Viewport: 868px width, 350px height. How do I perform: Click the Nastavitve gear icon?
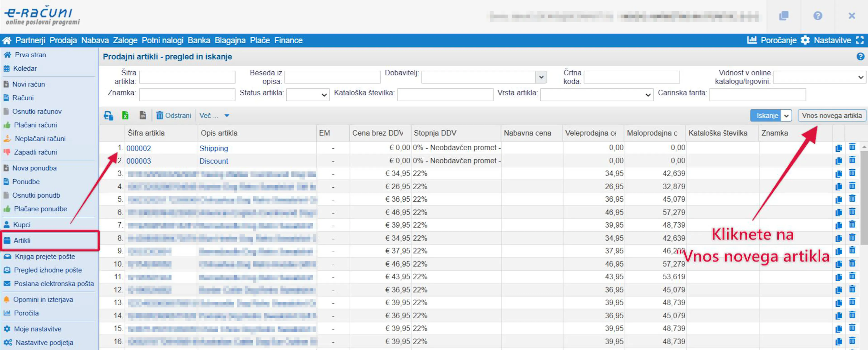[805, 40]
